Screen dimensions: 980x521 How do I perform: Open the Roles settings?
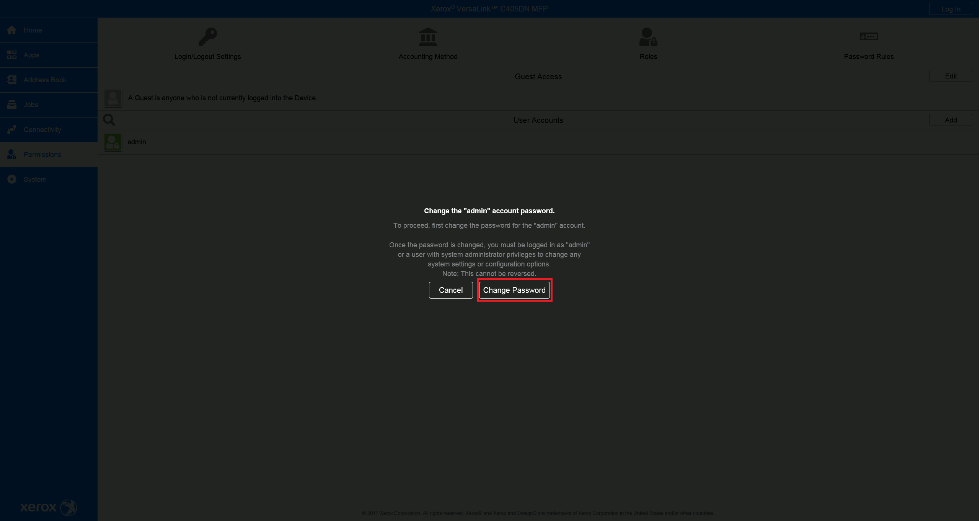point(648,42)
